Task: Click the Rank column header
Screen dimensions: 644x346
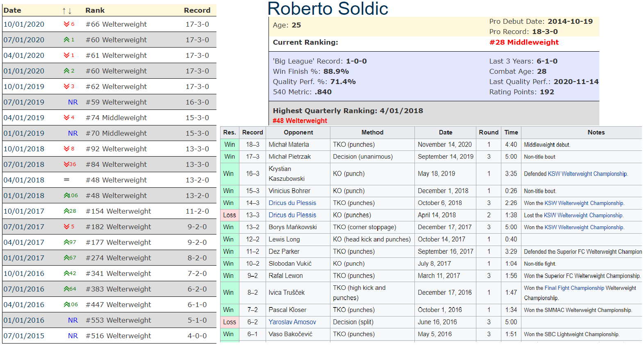Action: [x=95, y=10]
